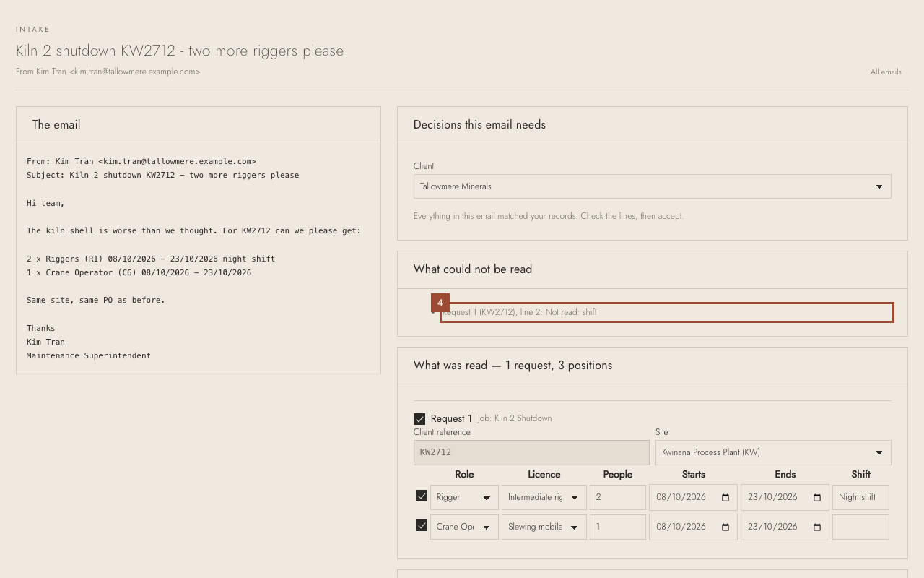The height and width of the screenshot is (578, 924).
Task: Click the 'Decisions this email needs' heading
Action: point(479,125)
